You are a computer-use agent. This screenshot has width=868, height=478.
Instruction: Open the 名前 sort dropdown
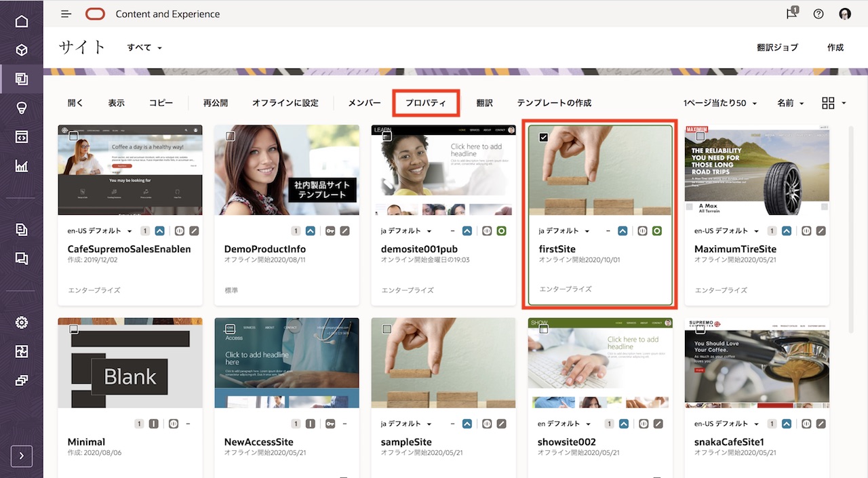pos(790,103)
